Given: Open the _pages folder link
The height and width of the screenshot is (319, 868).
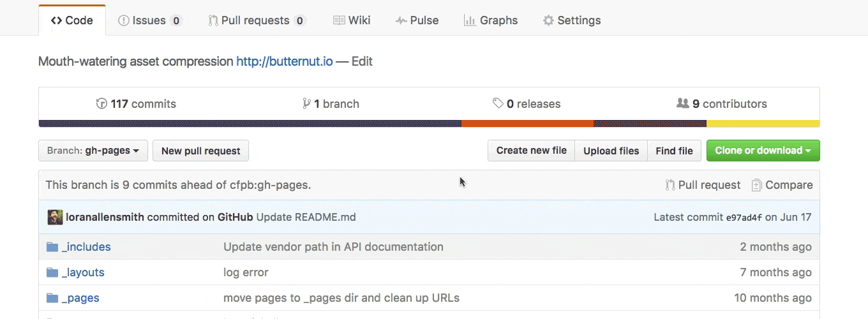Looking at the screenshot, I should point(80,298).
